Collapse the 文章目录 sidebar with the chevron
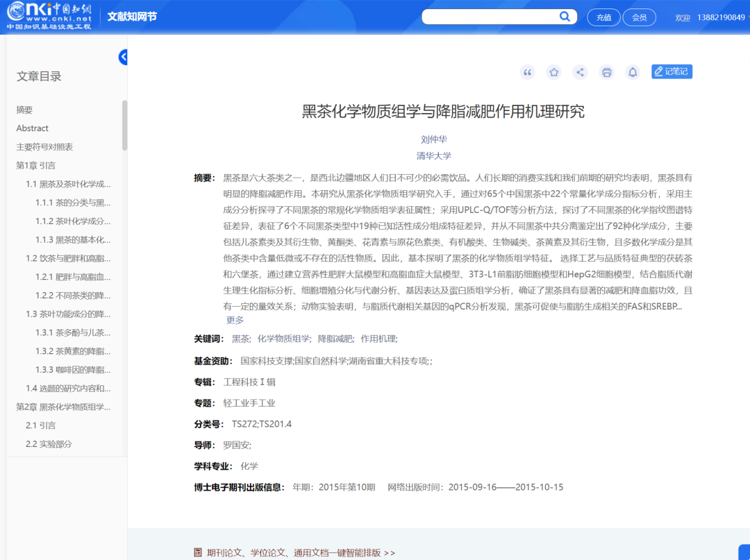This screenshot has height=560, width=750. tap(123, 57)
